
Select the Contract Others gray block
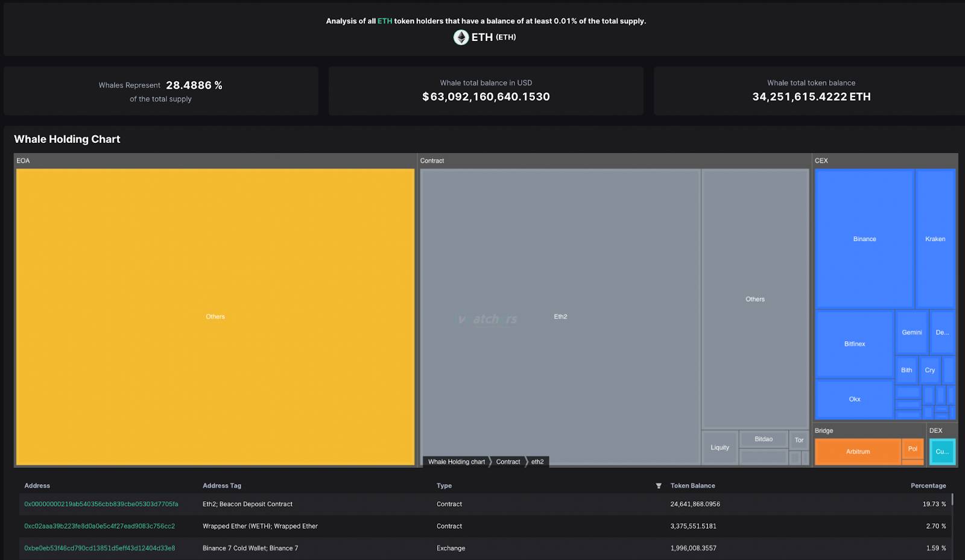coord(755,299)
